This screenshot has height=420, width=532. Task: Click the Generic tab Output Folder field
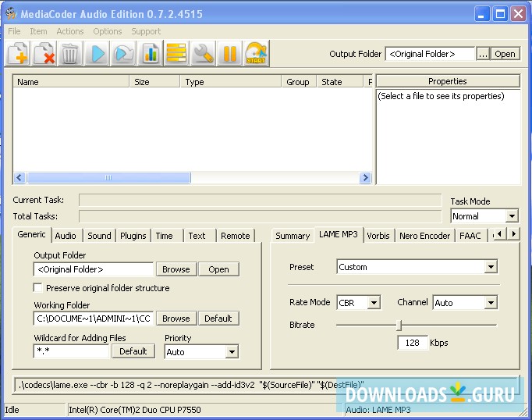pyautogui.click(x=94, y=269)
